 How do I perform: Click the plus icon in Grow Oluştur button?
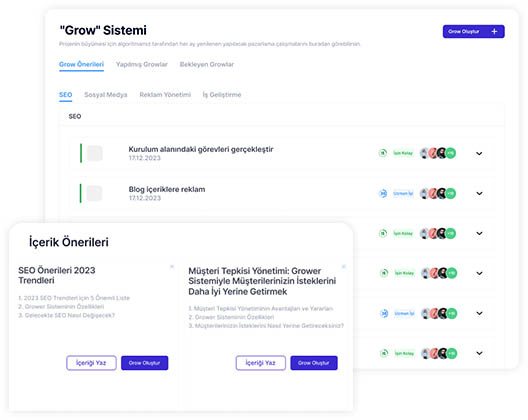[x=494, y=31]
